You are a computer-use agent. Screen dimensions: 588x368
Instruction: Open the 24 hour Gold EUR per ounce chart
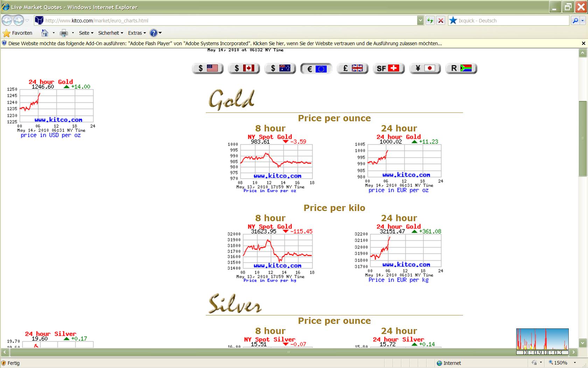coord(399,163)
